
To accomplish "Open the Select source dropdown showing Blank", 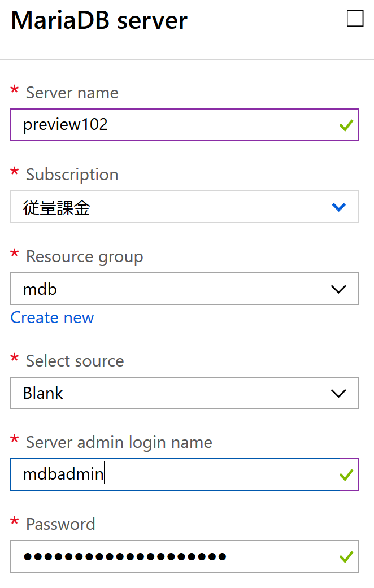I will 185,393.
